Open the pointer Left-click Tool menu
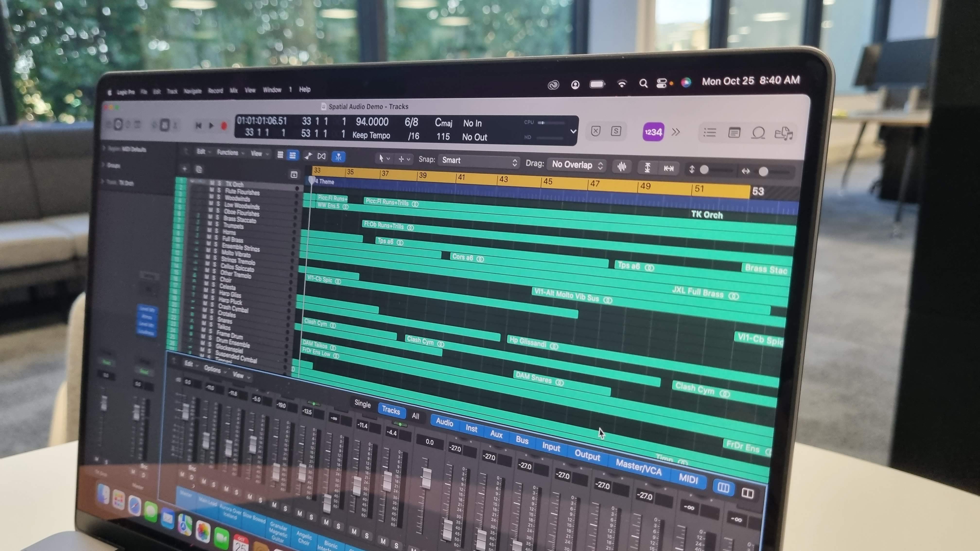 click(384, 158)
